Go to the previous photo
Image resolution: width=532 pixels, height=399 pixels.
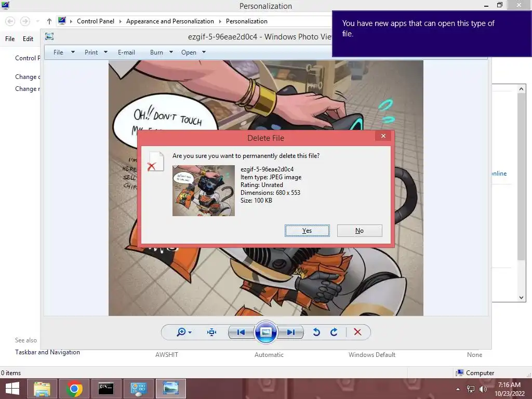coord(241,332)
